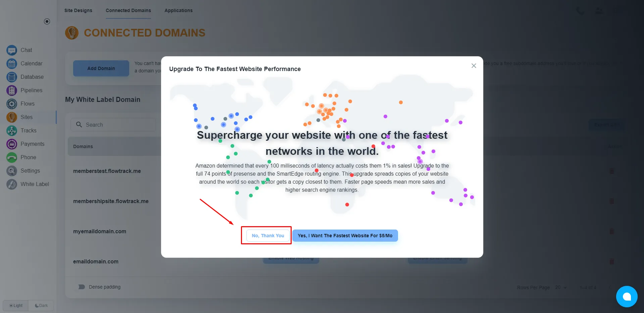The image size is (644, 313).
Task: Open the Payments sidebar icon
Action: coord(12,144)
